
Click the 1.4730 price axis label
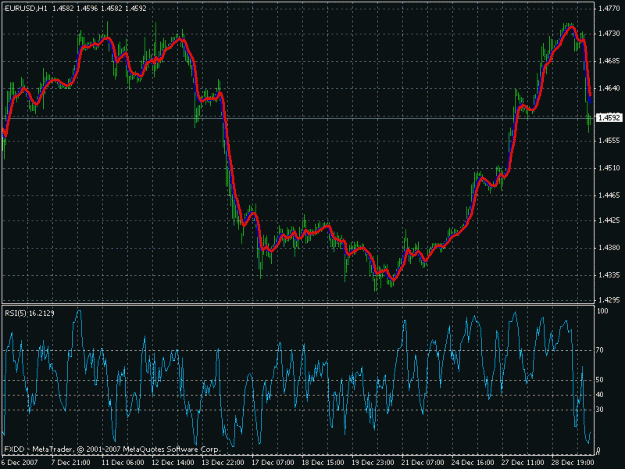coord(609,34)
